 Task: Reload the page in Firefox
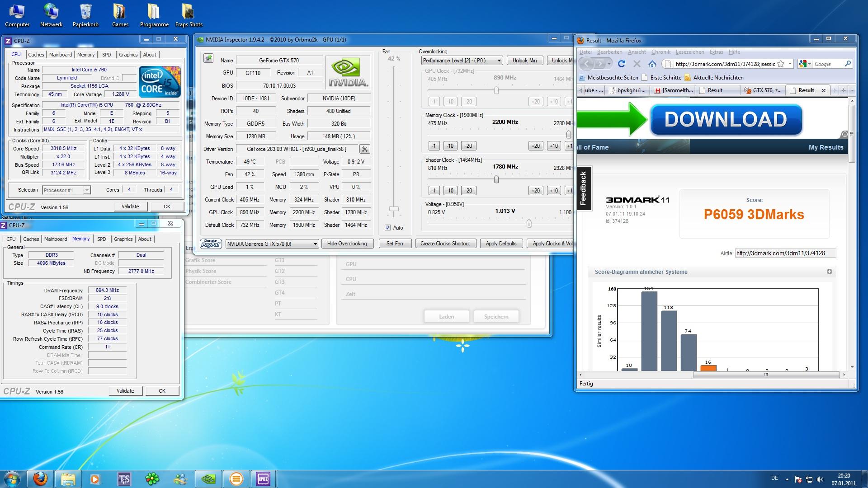point(622,64)
